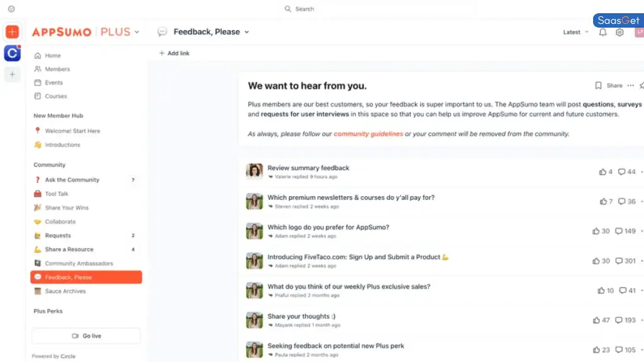Open 'Which logo do you prefer for AppSumo?'
Image resolution: width=644 pixels, height=362 pixels.
pyautogui.click(x=328, y=227)
